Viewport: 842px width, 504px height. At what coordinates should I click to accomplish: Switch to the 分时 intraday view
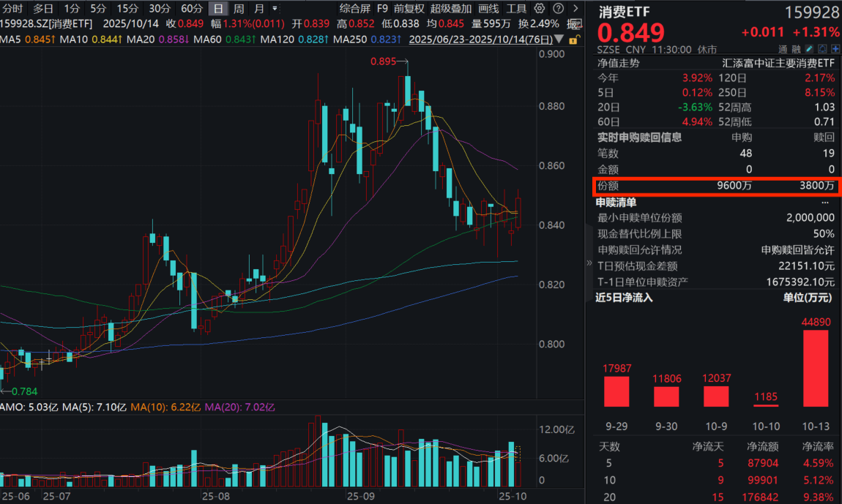tap(12, 7)
